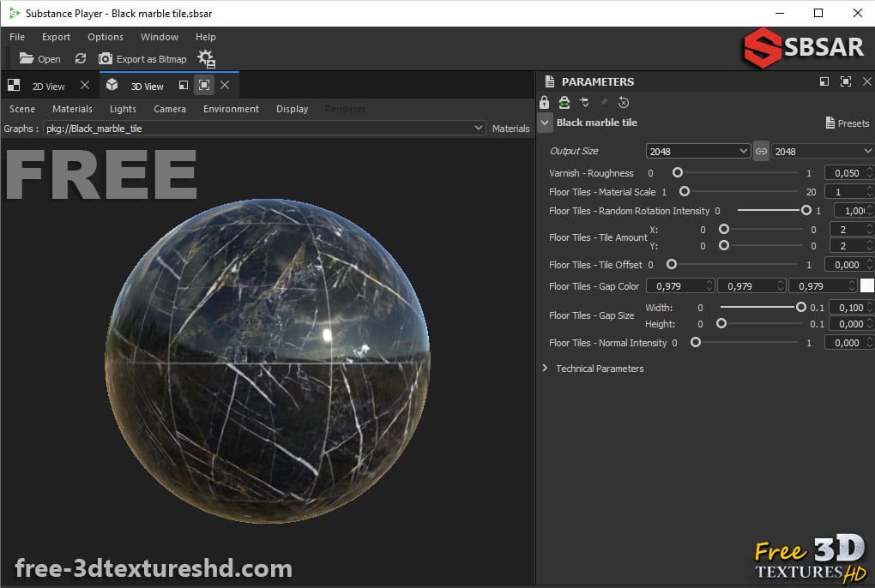Click the green-arrows lock icon in Parameters
This screenshot has width=875, height=588.
tap(564, 103)
